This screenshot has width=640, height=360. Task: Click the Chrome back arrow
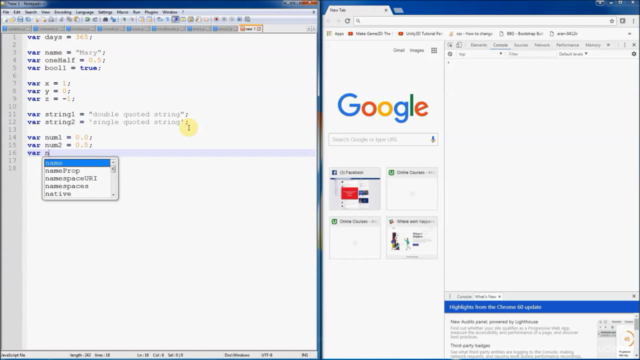pyautogui.click(x=329, y=21)
